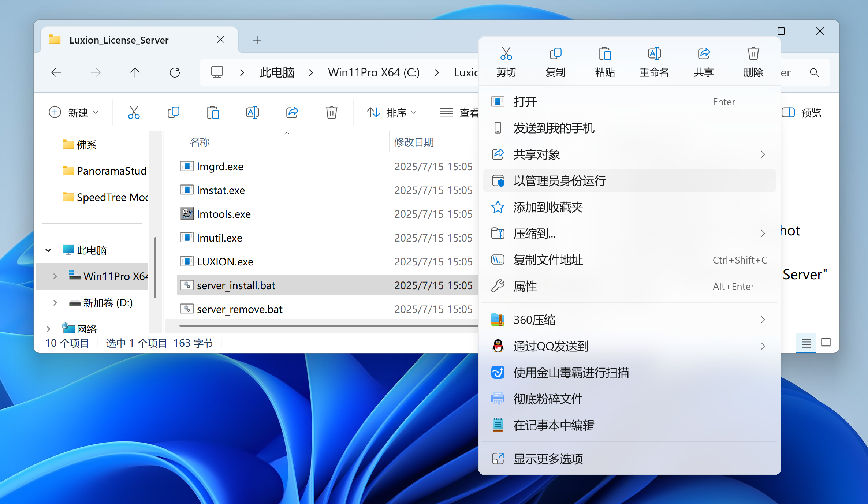Switch to large thumbnails view
This screenshot has height=504, width=868.
click(826, 343)
